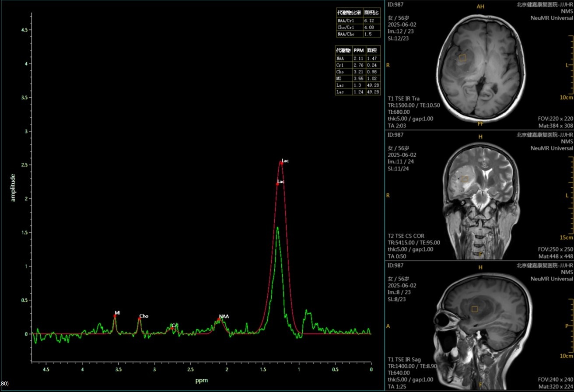Click the Cho peak marker on the spectrum
This screenshot has height=392, width=574.
(x=139, y=318)
